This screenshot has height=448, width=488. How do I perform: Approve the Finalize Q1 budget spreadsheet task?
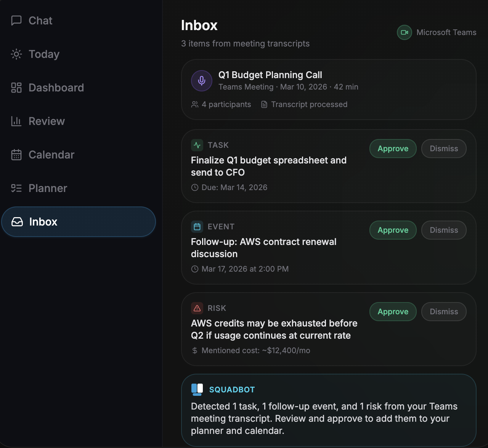pos(393,149)
